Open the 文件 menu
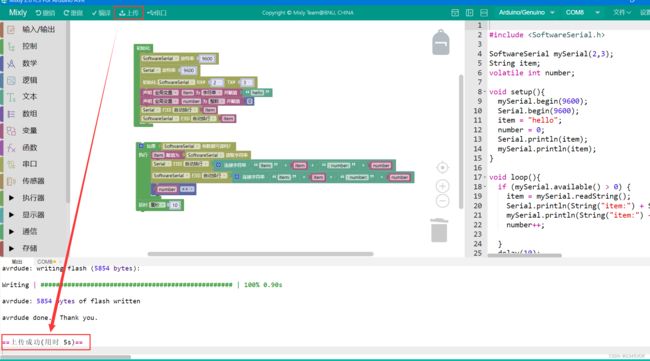The height and width of the screenshot is (361, 650). pyautogui.click(x=622, y=13)
